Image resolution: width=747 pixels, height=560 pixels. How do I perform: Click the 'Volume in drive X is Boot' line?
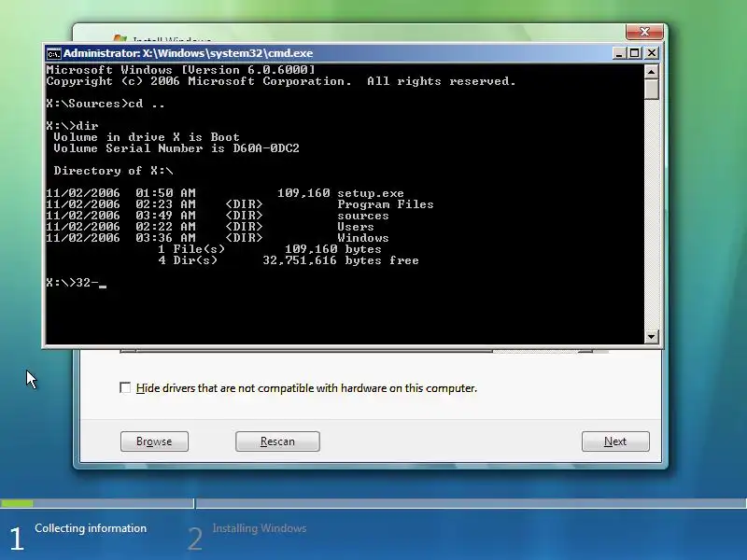pyautogui.click(x=147, y=136)
